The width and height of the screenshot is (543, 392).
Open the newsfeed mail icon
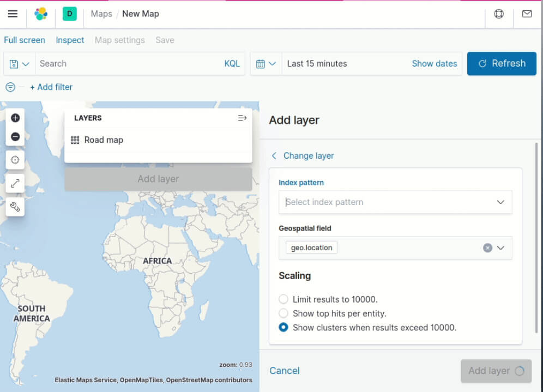pyautogui.click(x=527, y=14)
